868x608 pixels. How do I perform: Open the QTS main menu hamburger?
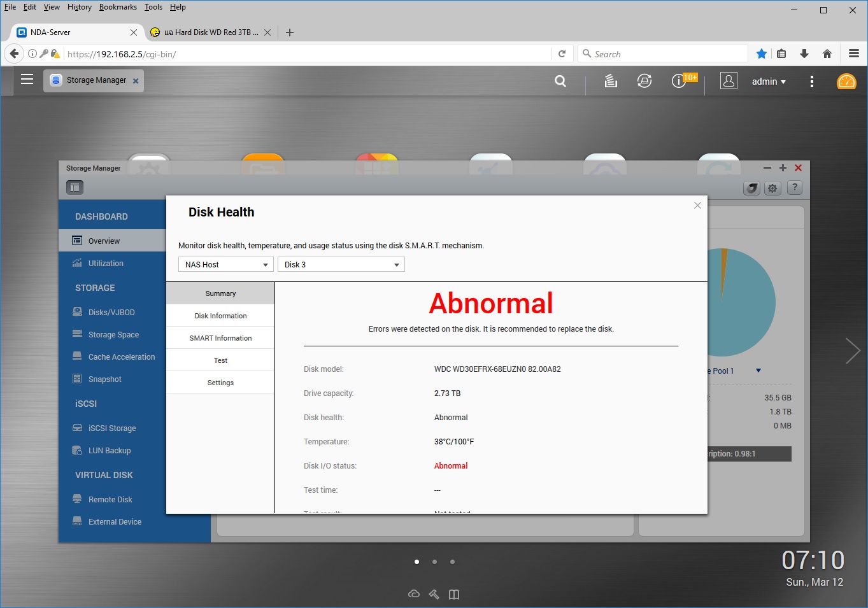pos(27,80)
